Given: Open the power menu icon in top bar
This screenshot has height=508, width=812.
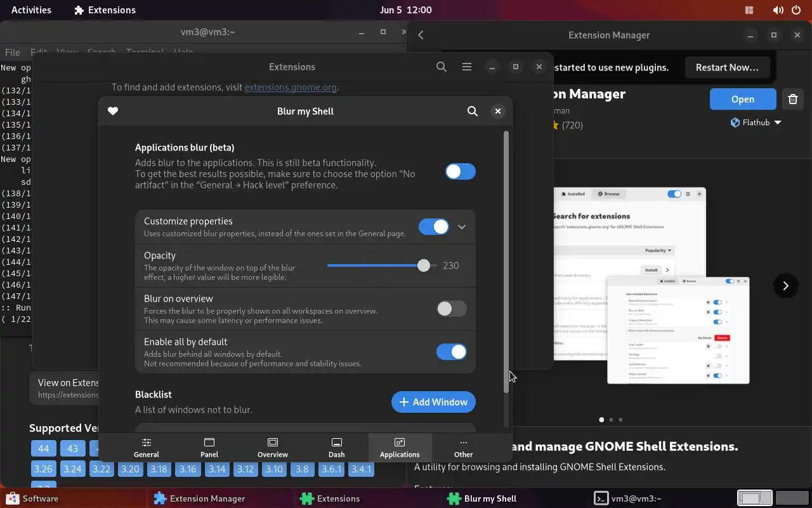Looking at the screenshot, I should 796,10.
